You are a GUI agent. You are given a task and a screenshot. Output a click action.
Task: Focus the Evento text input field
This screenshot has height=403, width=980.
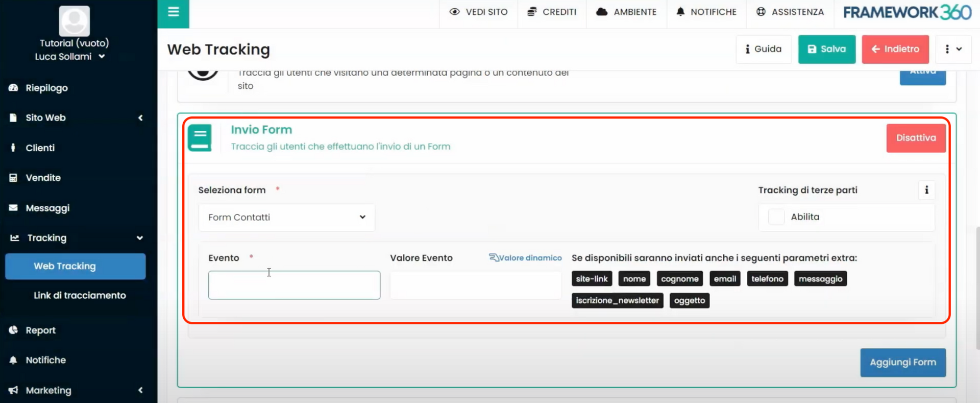(294, 285)
